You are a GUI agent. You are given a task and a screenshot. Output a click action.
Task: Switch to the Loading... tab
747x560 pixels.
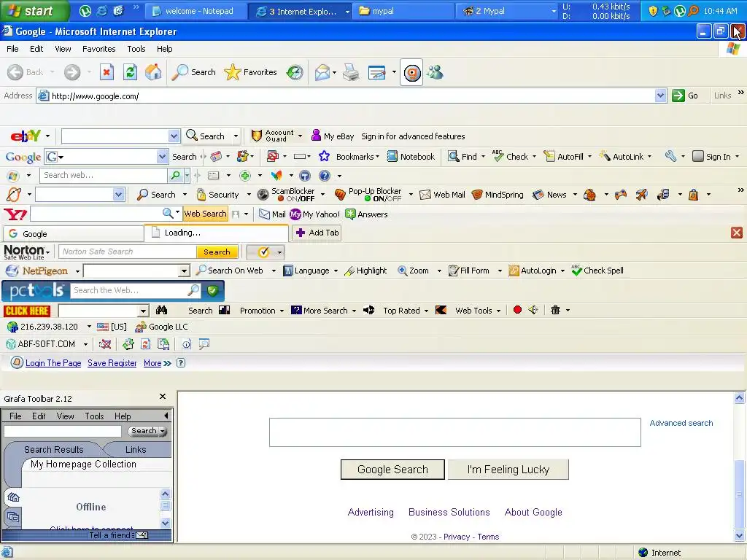(216, 233)
